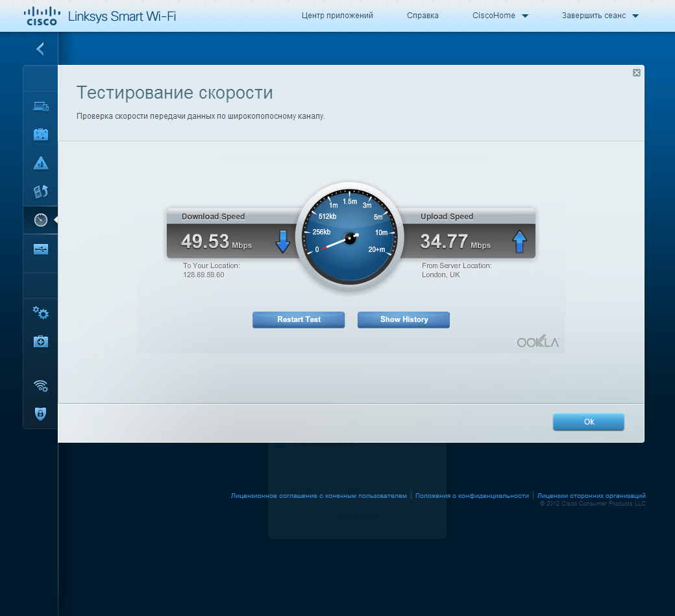Click the Cisco logo in the header
This screenshot has width=675, height=616.
click(42, 16)
